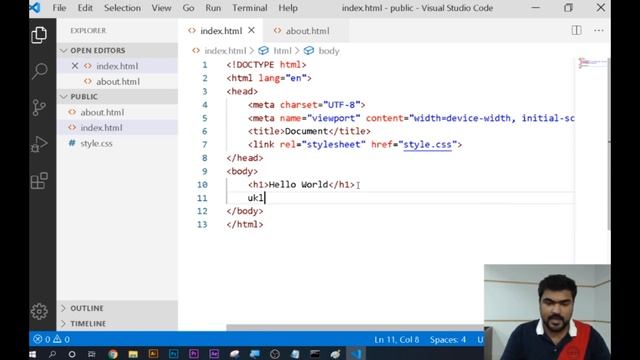Viewport: 640px width, 360px height.
Task: Click the VS Code logo in title bar
Action: [x=35, y=8]
